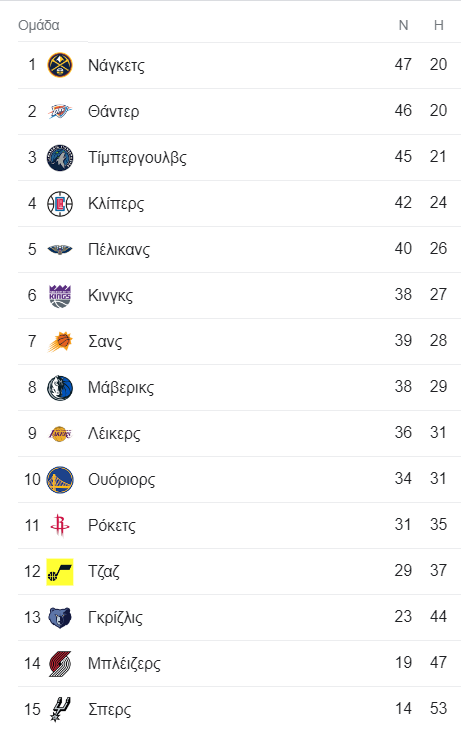Image resolution: width=461 pixels, height=740 pixels.
Task: Click the Pelicans team logo
Action: [x=60, y=249]
